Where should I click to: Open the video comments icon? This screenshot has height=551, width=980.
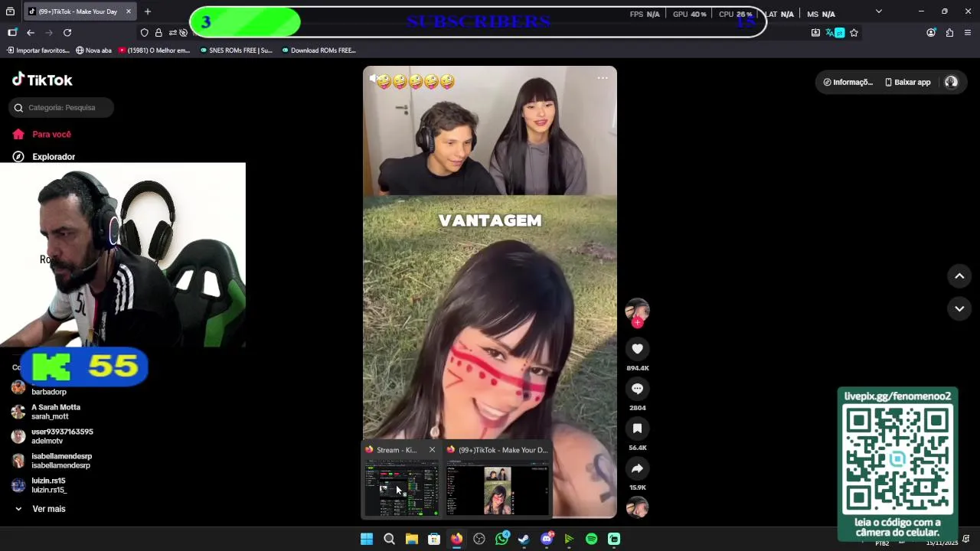tap(637, 389)
